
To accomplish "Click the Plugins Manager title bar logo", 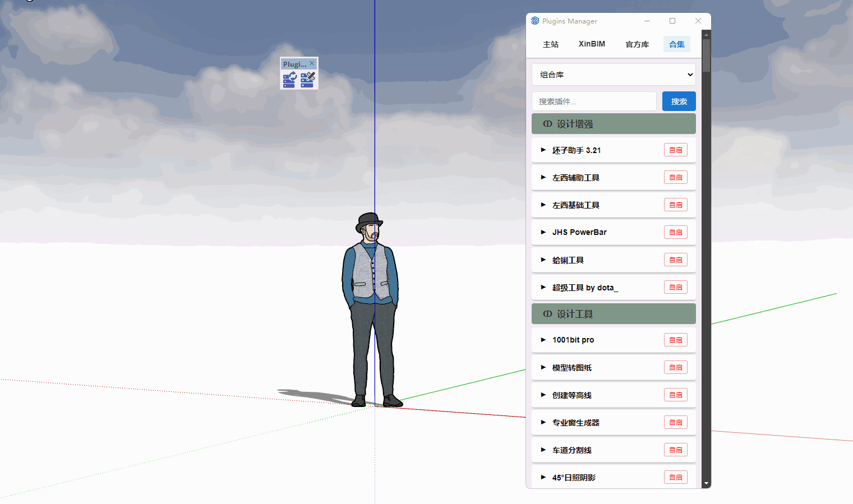I will (x=535, y=21).
